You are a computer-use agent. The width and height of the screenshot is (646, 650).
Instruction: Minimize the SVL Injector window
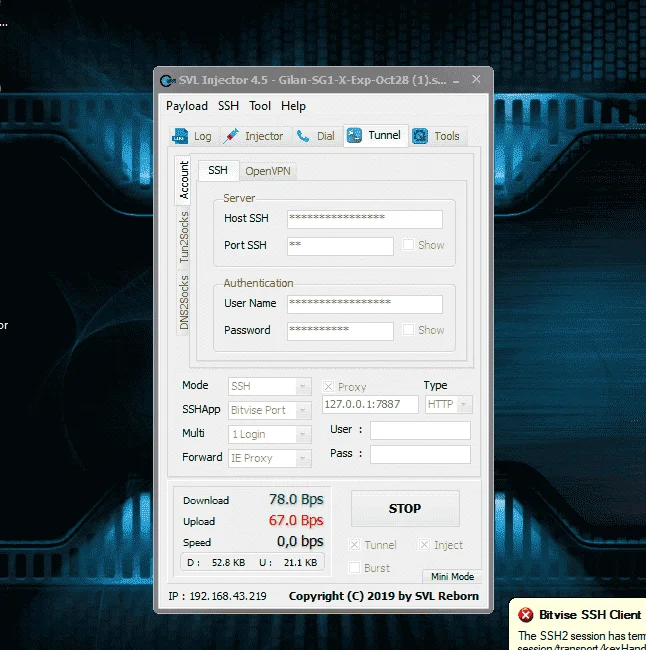[456, 80]
